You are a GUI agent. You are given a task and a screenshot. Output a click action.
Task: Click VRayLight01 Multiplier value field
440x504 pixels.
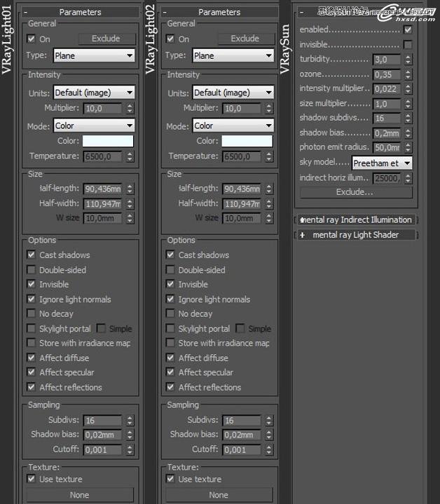click(x=103, y=109)
